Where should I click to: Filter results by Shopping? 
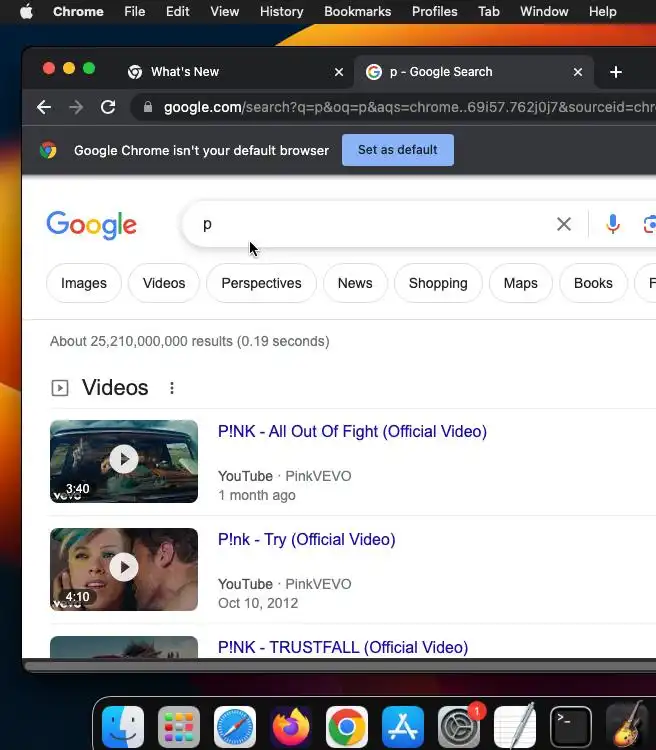pyautogui.click(x=438, y=283)
